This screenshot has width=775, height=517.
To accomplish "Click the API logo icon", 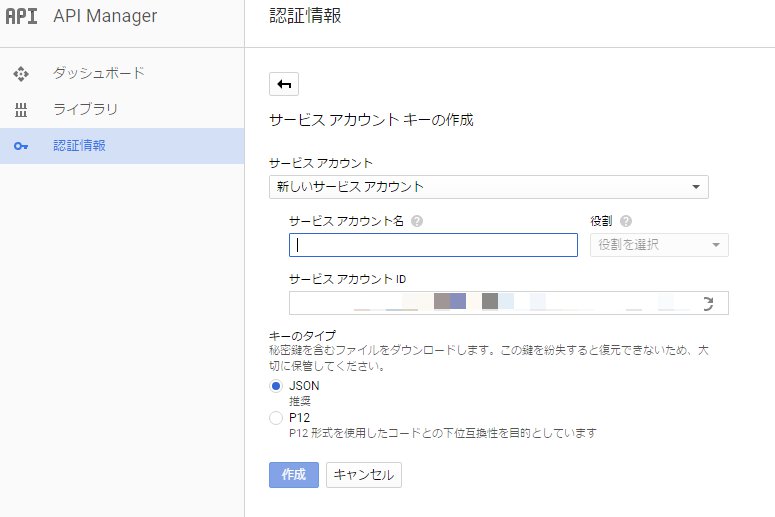I will click(x=21, y=16).
